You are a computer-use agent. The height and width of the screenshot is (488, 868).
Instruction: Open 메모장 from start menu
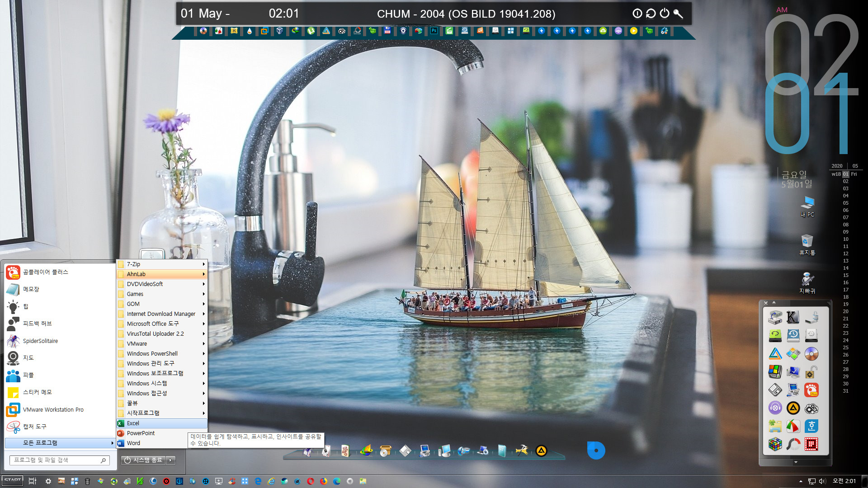pos(60,289)
